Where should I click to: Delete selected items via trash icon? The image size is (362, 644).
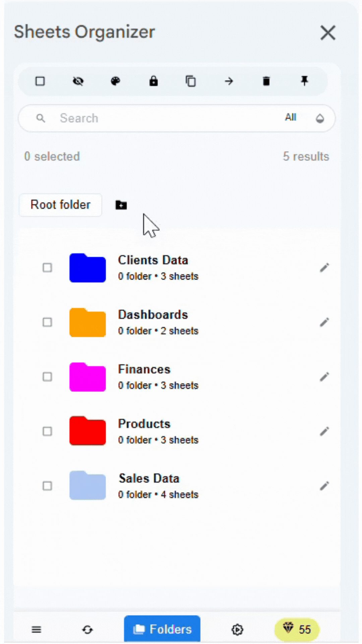[x=266, y=81]
